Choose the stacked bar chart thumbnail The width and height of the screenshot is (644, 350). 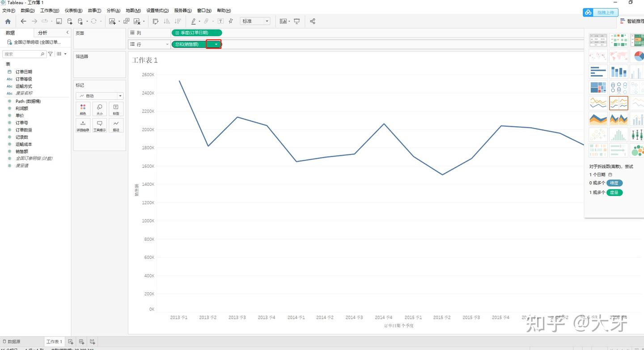(x=619, y=72)
